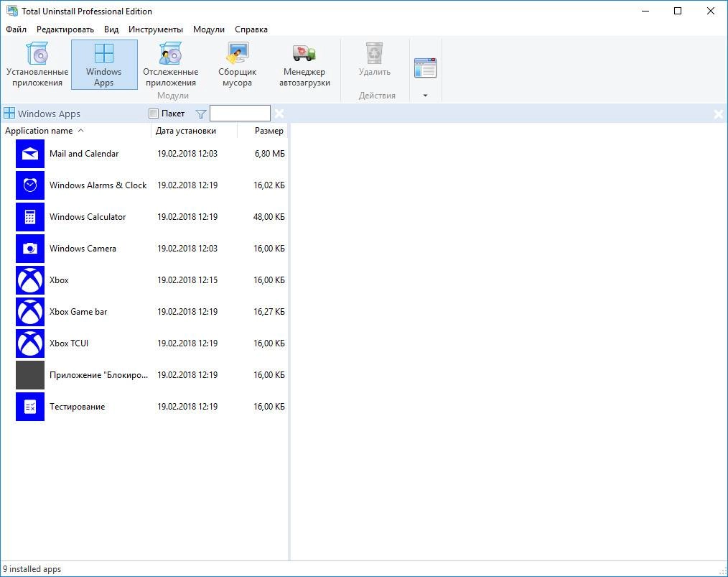Select the Xbox Game bar name
728x577 pixels.
tap(78, 312)
